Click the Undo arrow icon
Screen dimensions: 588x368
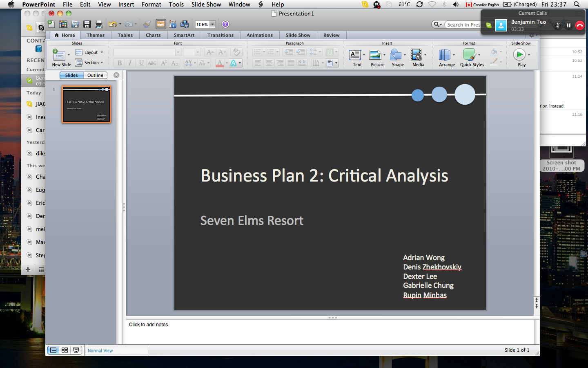113,24
